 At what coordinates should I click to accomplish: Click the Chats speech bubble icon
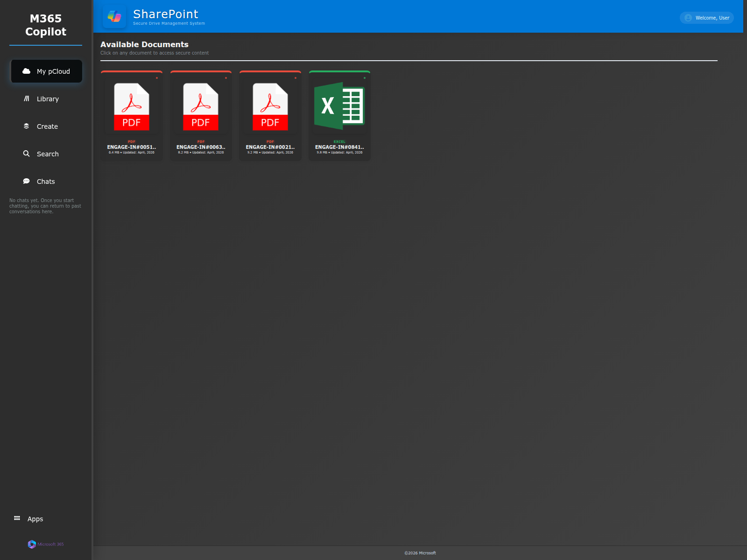pos(27,182)
